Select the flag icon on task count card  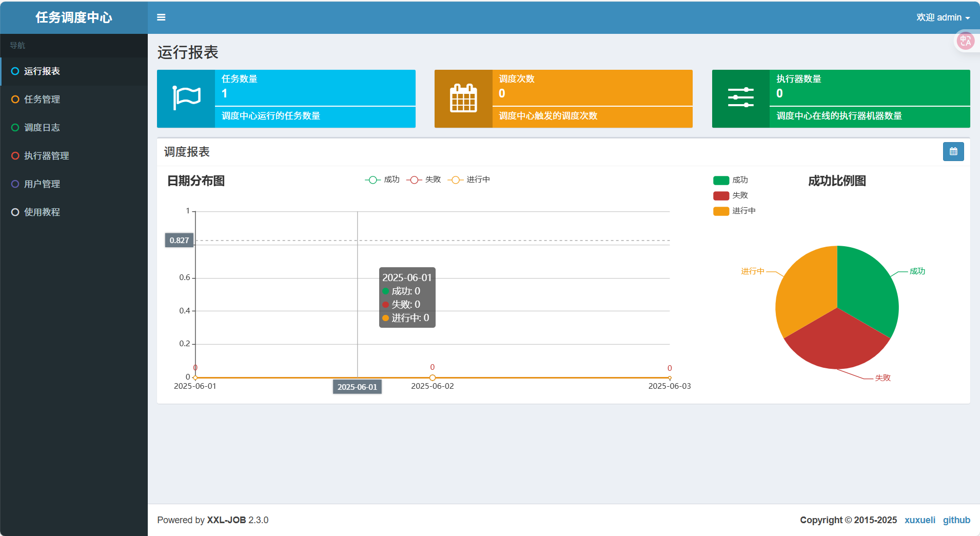point(187,96)
